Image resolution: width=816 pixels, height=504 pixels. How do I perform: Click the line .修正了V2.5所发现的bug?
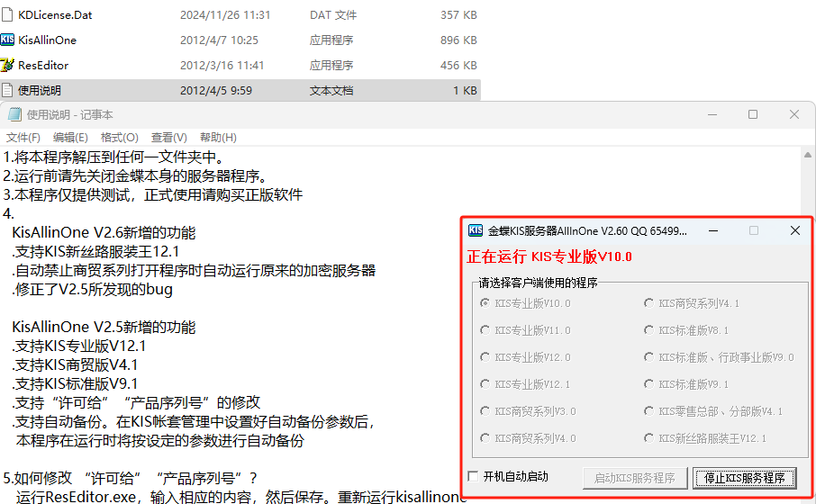[x=92, y=289]
